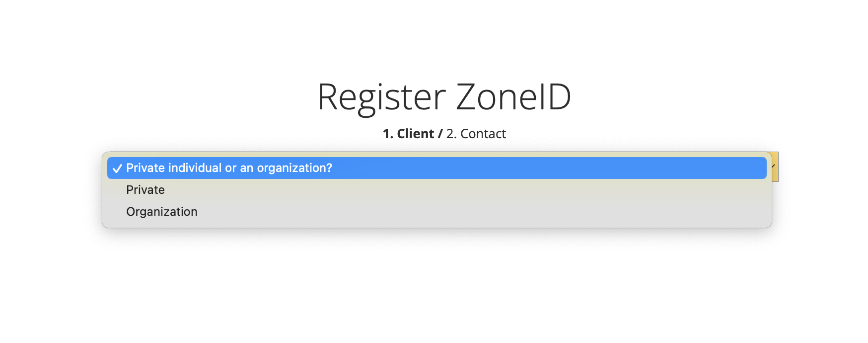Click the word ZoneID in the title
This screenshot has height=343, width=868.
(x=513, y=96)
